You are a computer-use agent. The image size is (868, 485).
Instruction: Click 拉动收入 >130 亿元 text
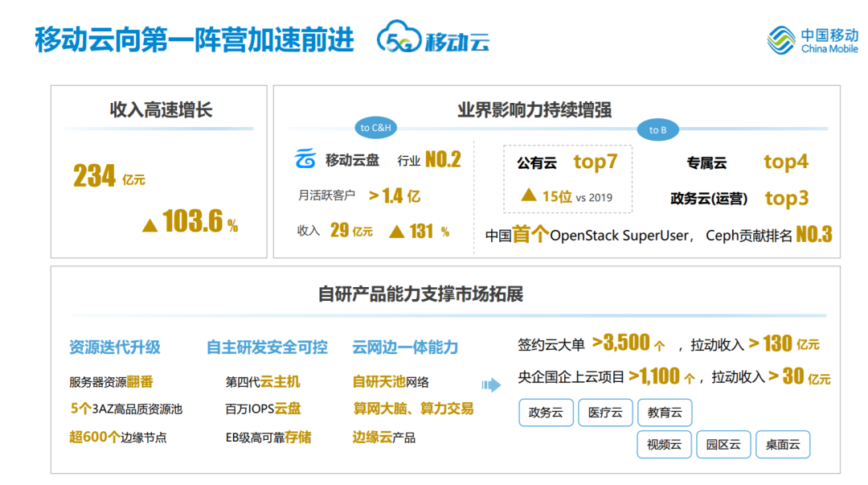755,344
